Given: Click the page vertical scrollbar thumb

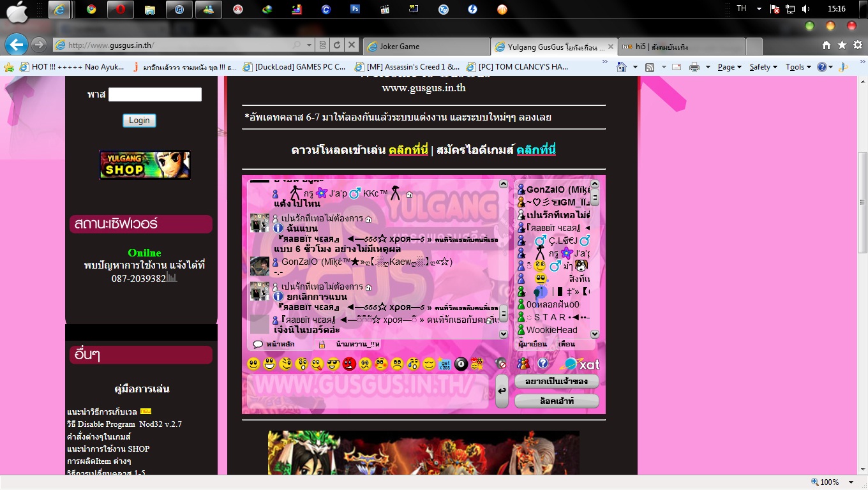Looking at the screenshot, I should (862, 202).
